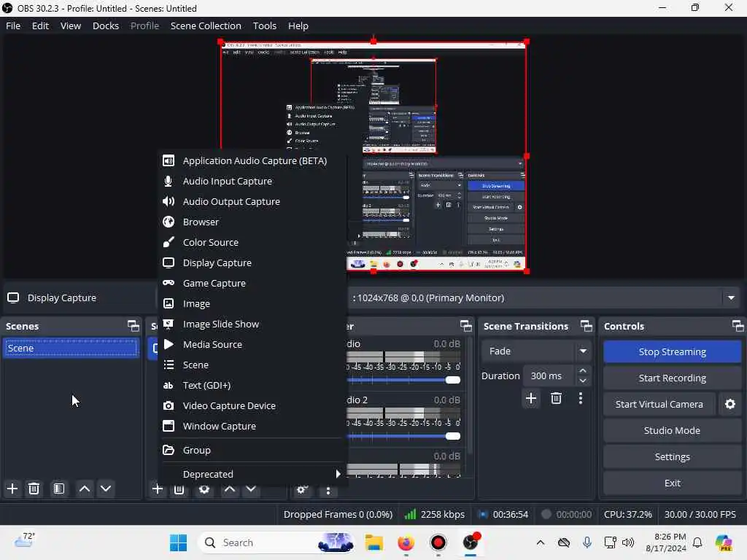Open the Tools menu
Viewport: 747px width, 560px height.
click(x=264, y=26)
